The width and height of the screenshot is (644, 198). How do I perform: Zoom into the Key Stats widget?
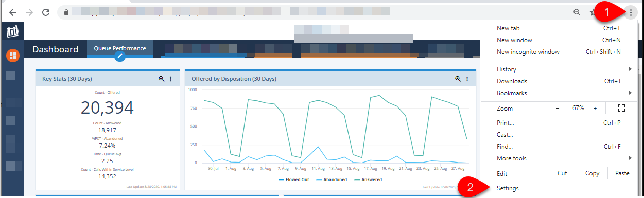coord(161,79)
